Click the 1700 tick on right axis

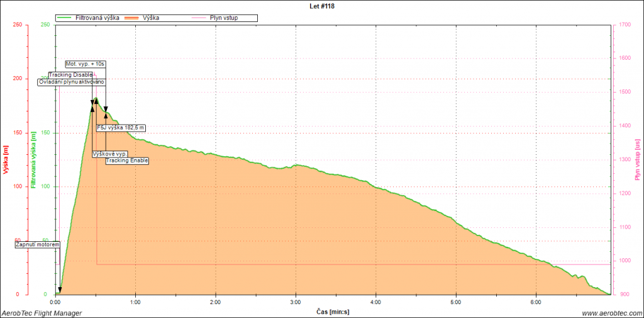625,25
